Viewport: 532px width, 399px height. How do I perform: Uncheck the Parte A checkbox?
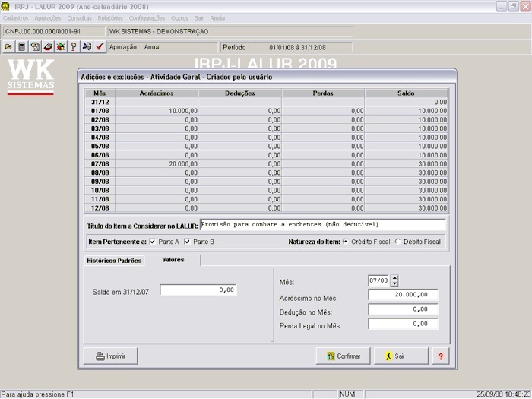click(153, 242)
